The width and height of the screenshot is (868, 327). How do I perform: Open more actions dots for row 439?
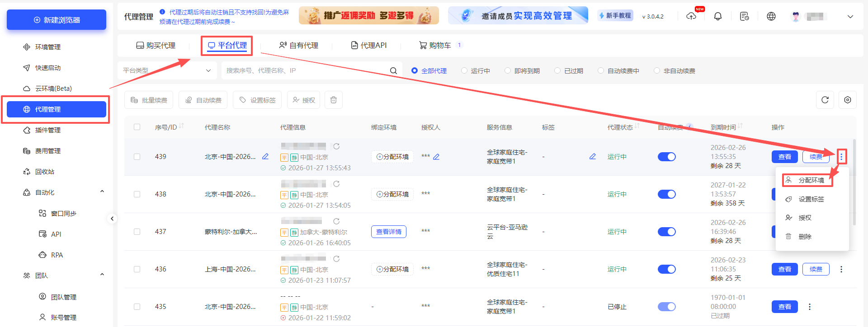pyautogui.click(x=841, y=157)
